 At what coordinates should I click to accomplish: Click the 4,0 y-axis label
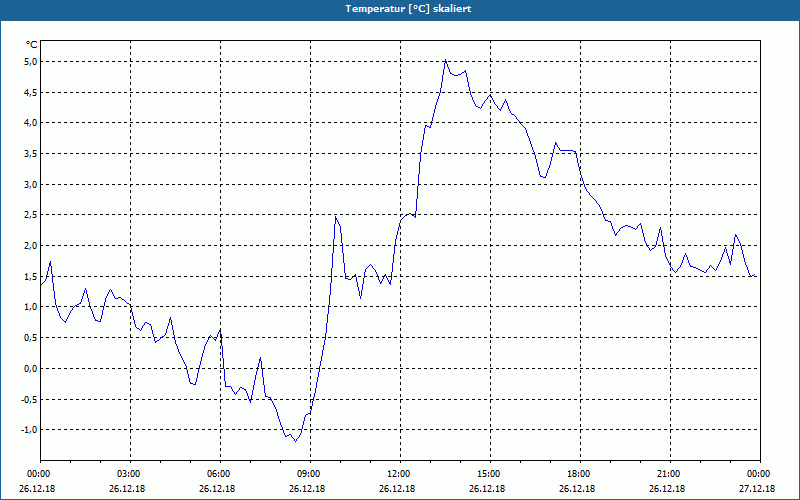click(x=31, y=122)
